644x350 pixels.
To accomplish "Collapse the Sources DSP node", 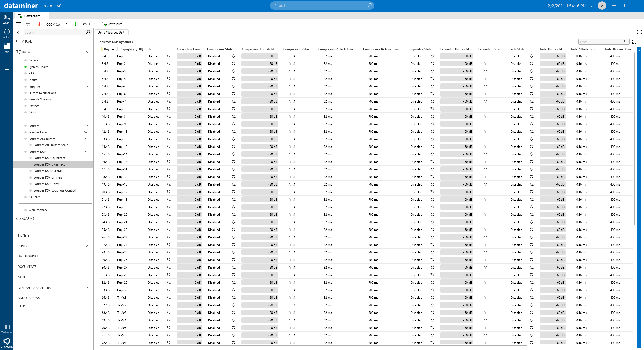I will pyautogui.click(x=86, y=152).
